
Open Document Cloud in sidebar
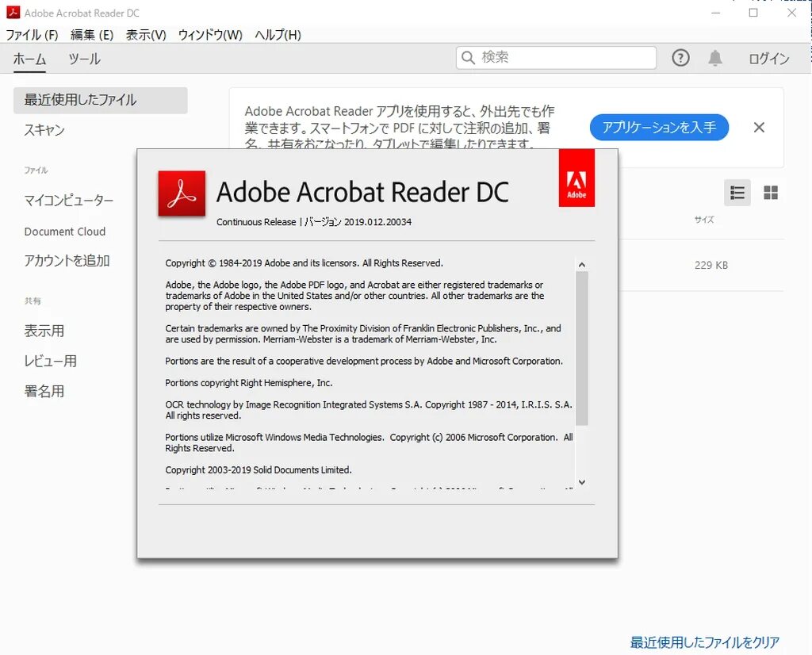coord(65,232)
